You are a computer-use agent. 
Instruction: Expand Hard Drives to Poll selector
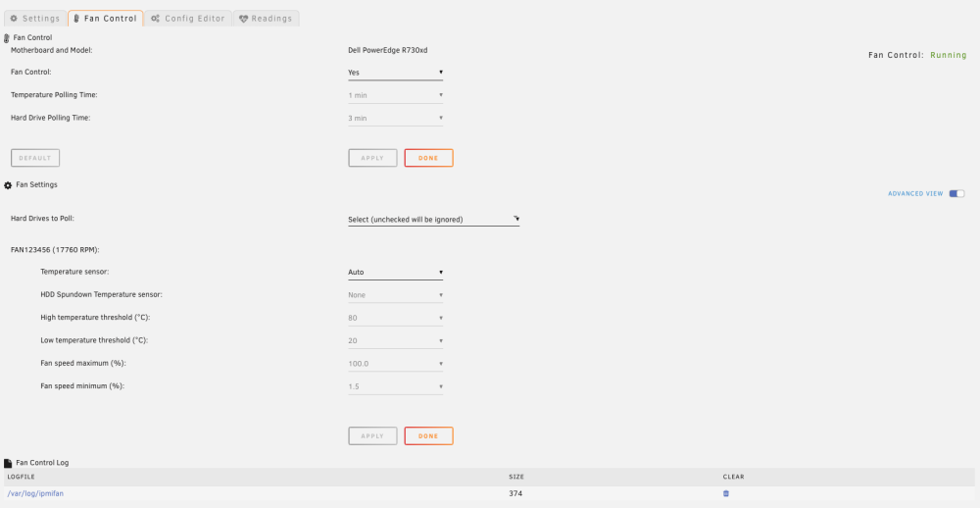coord(433,219)
